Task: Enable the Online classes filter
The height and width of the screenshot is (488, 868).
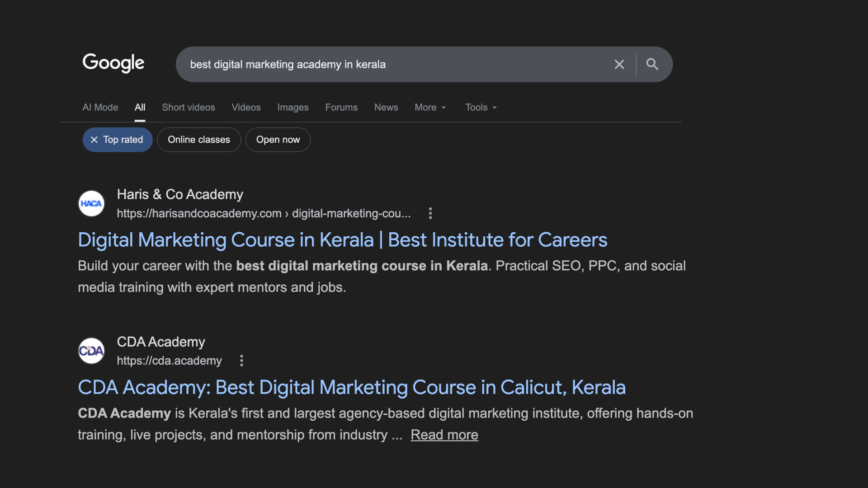Action: point(198,140)
